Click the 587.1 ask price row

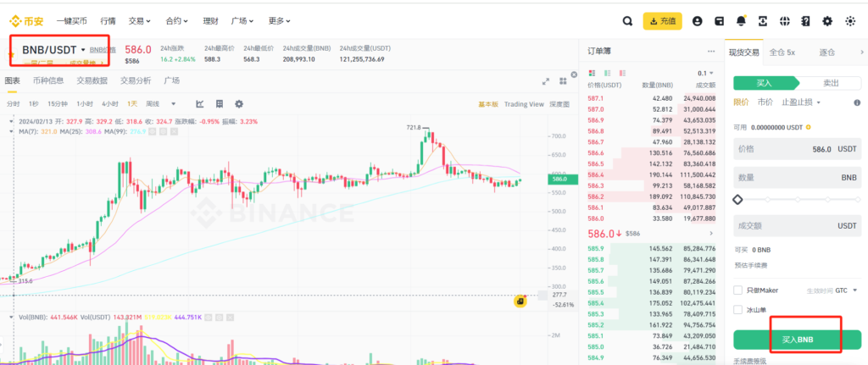pos(651,98)
